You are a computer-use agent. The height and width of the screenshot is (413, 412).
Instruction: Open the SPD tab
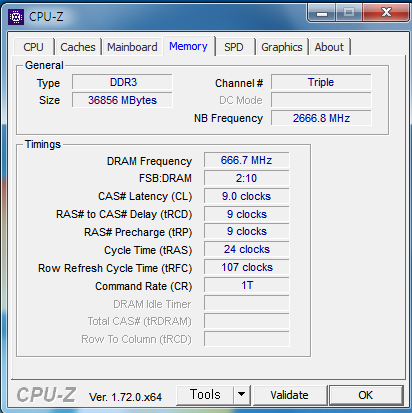234,47
